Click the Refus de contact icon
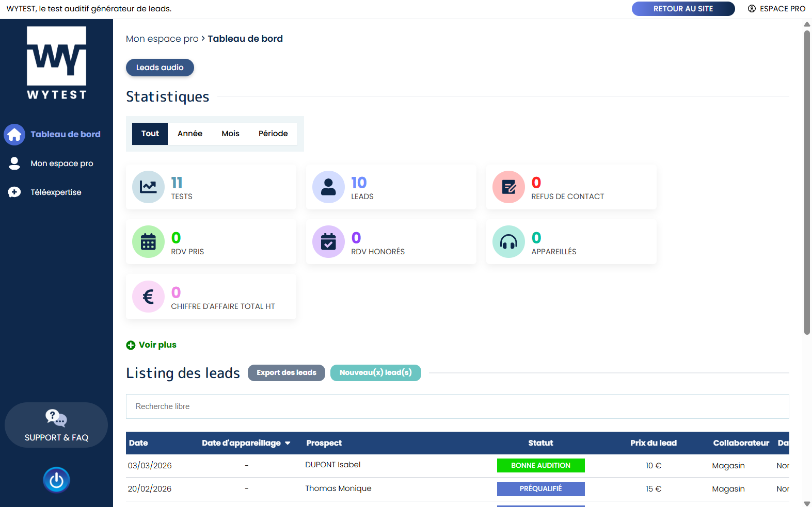Screen dimensions: 812x507 [x=508, y=187]
